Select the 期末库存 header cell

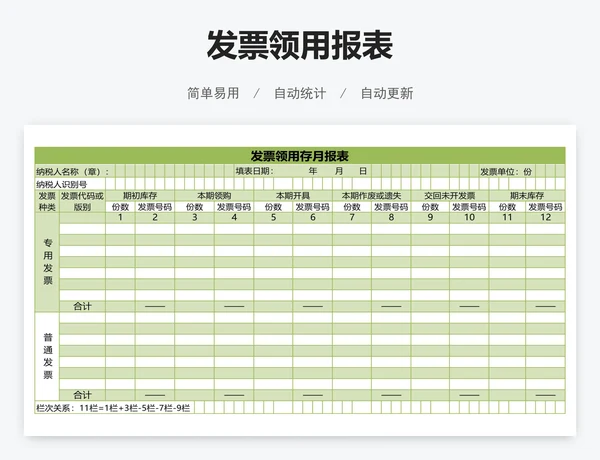point(527,196)
